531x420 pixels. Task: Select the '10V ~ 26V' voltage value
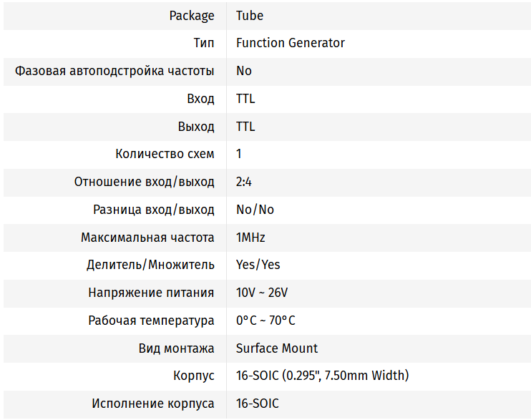tap(262, 293)
